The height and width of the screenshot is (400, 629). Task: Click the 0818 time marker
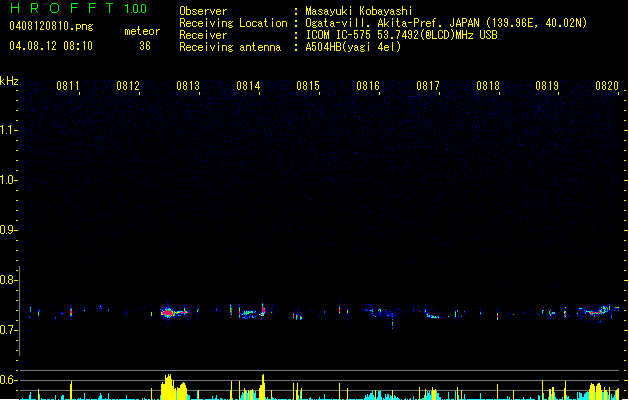488,86
